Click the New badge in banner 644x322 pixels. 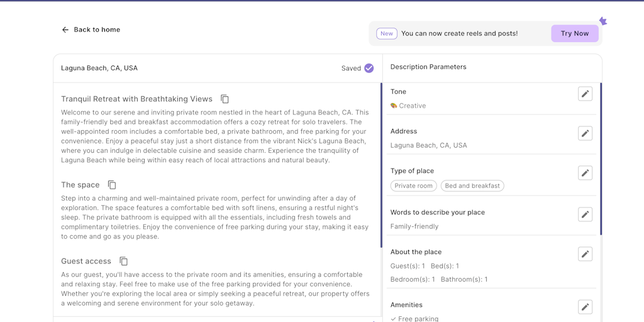pyautogui.click(x=387, y=34)
